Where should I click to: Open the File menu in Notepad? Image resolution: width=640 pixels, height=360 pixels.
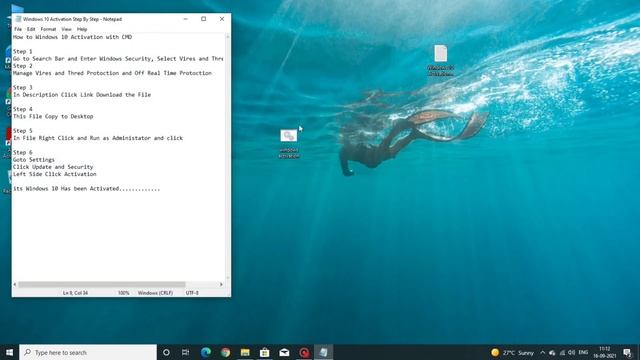point(18,29)
